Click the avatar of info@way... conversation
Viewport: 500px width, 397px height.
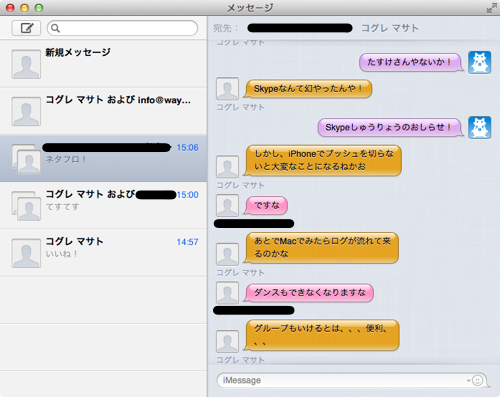click(26, 111)
